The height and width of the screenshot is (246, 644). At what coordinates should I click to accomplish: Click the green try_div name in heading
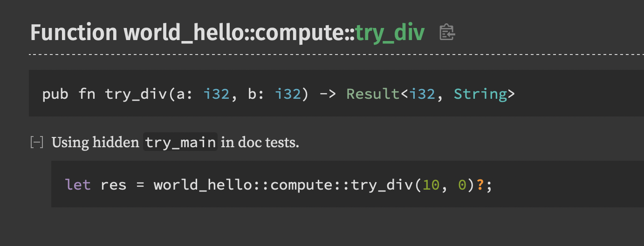click(x=390, y=32)
